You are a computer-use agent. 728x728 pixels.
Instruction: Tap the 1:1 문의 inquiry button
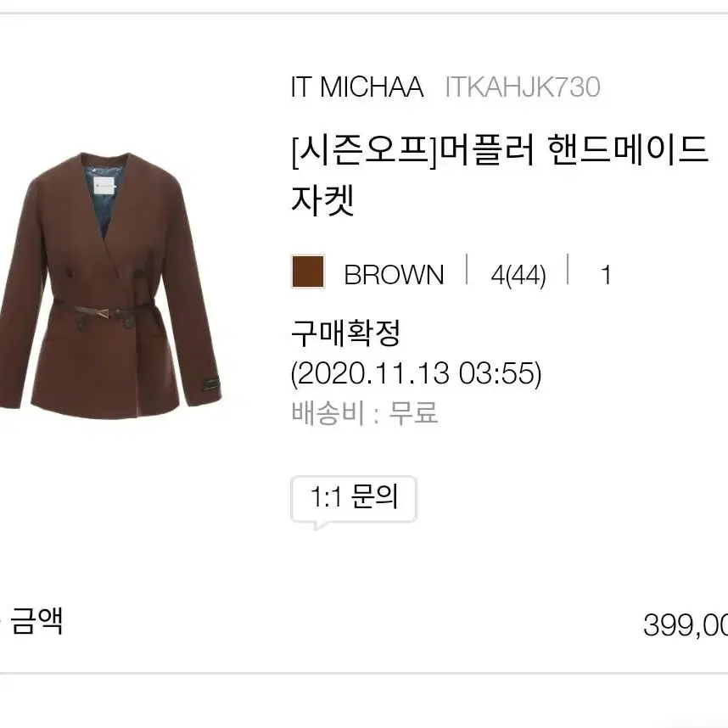click(354, 499)
